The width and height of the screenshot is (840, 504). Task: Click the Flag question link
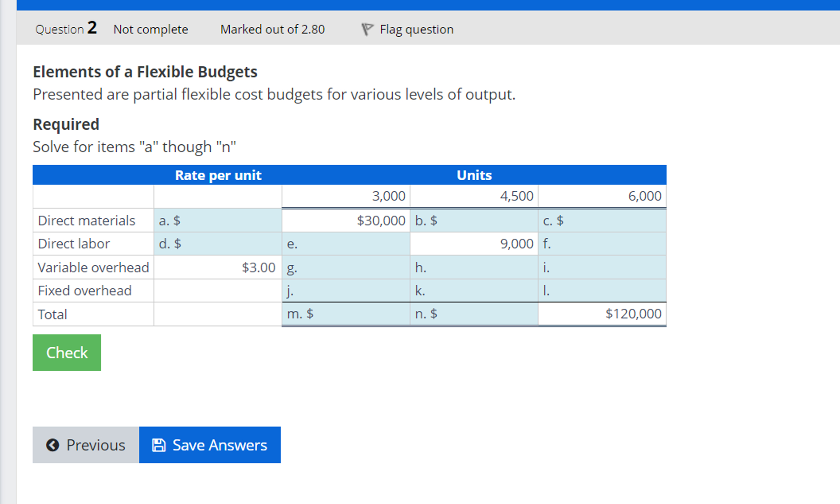(x=416, y=29)
